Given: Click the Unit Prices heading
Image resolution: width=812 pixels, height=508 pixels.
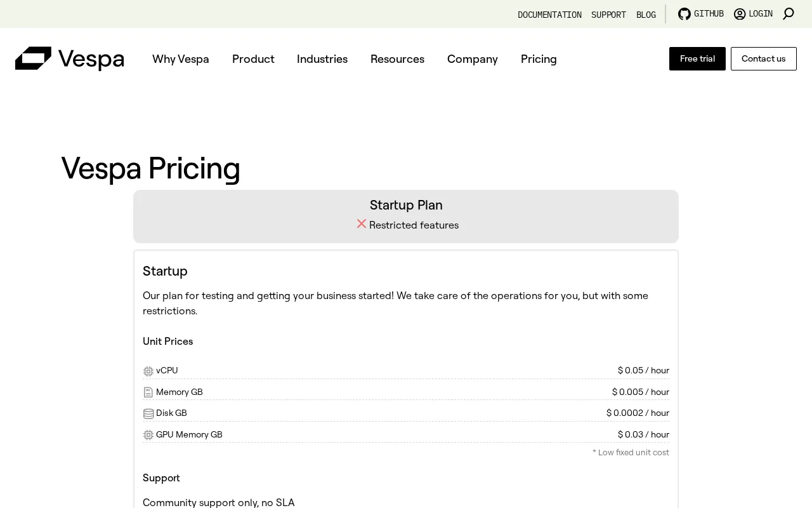Looking at the screenshot, I should [167, 342].
